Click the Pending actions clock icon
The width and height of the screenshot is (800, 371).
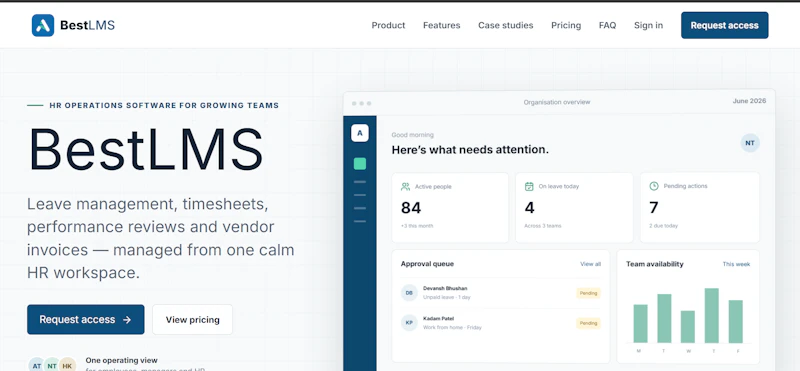coord(654,186)
